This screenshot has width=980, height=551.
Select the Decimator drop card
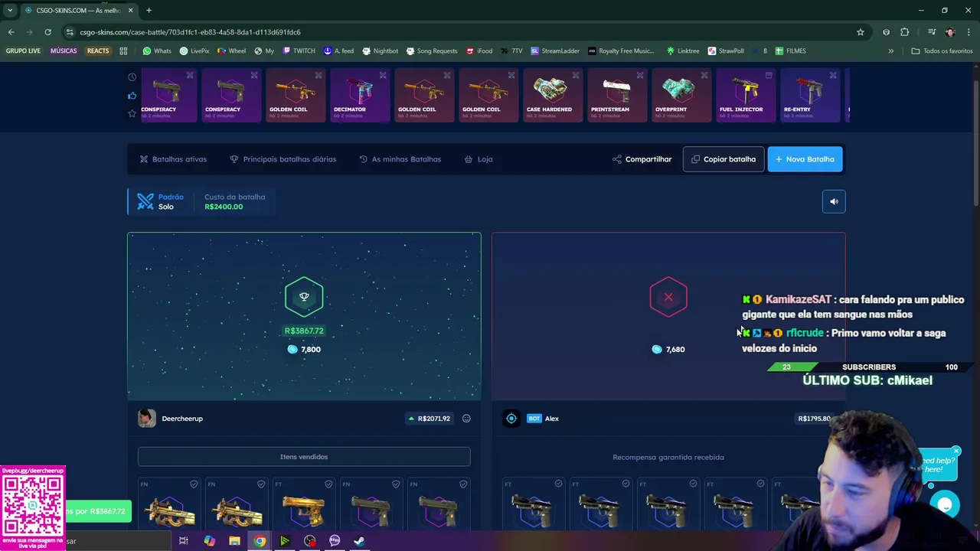point(360,96)
